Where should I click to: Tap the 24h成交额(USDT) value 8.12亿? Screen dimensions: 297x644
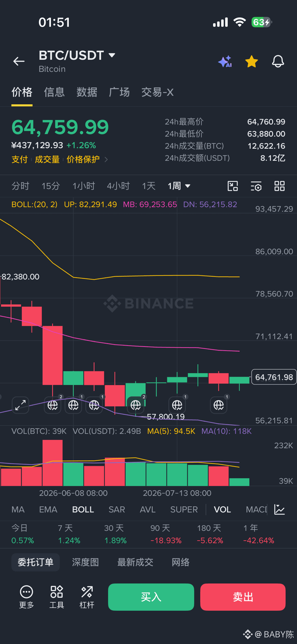click(x=273, y=158)
